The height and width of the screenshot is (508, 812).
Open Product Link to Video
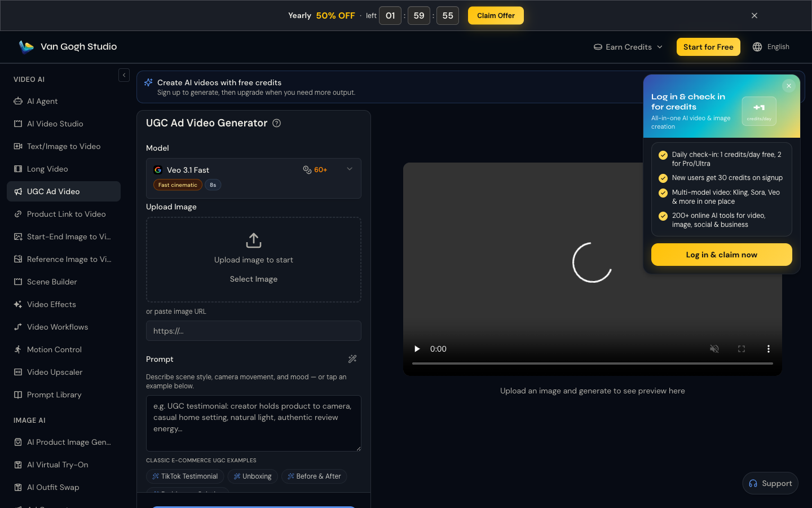pos(64,214)
